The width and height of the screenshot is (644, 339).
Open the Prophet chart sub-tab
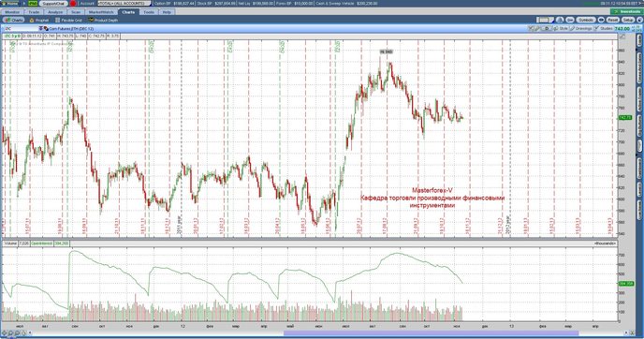[39, 20]
